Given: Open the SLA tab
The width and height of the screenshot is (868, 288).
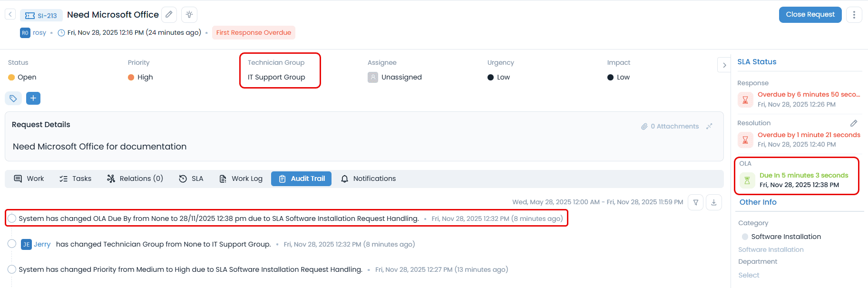Looking at the screenshot, I should point(191,179).
